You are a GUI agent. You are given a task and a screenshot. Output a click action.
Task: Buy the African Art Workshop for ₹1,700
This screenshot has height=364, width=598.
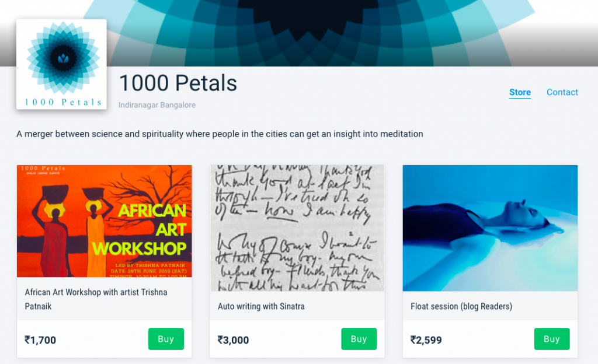(166, 339)
